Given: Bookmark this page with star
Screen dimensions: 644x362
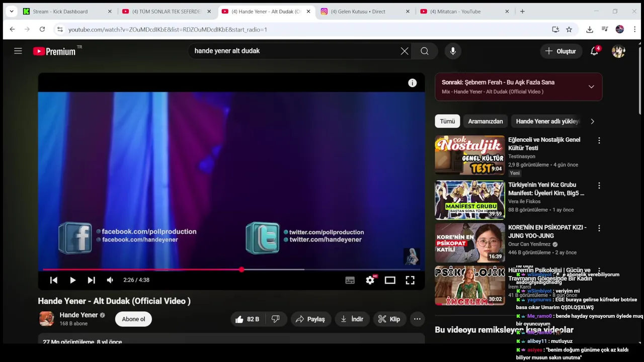Looking at the screenshot, I should click(x=569, y=29).
